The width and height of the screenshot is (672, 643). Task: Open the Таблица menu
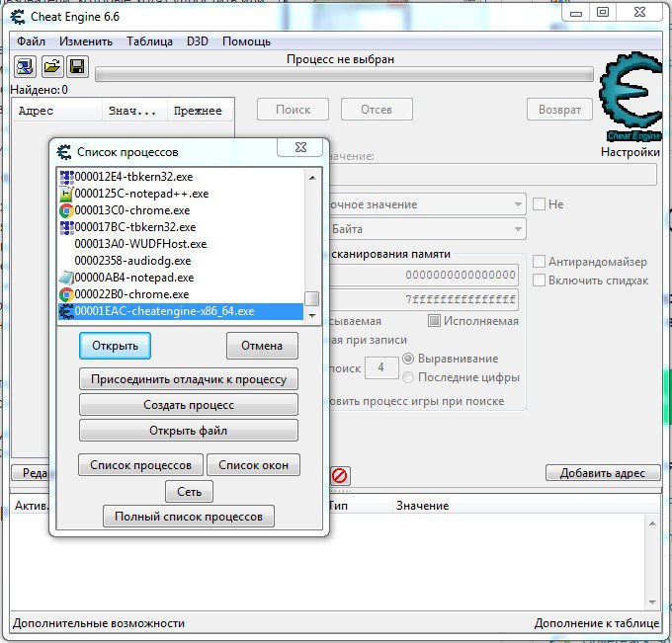(147, 41)
